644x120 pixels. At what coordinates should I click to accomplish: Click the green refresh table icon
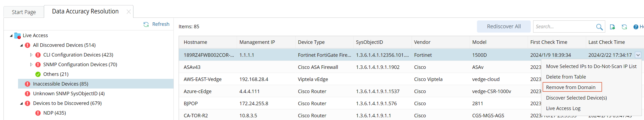click(x=624, y=27)
